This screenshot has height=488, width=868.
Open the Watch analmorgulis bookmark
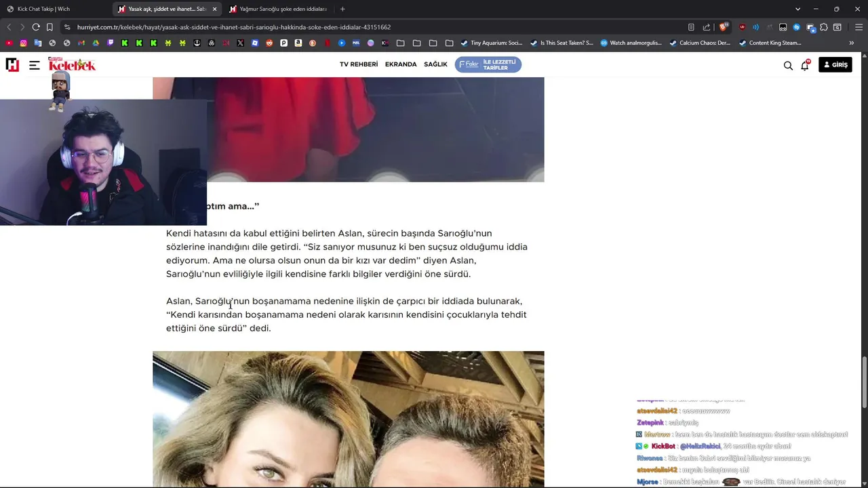[631, 43]
